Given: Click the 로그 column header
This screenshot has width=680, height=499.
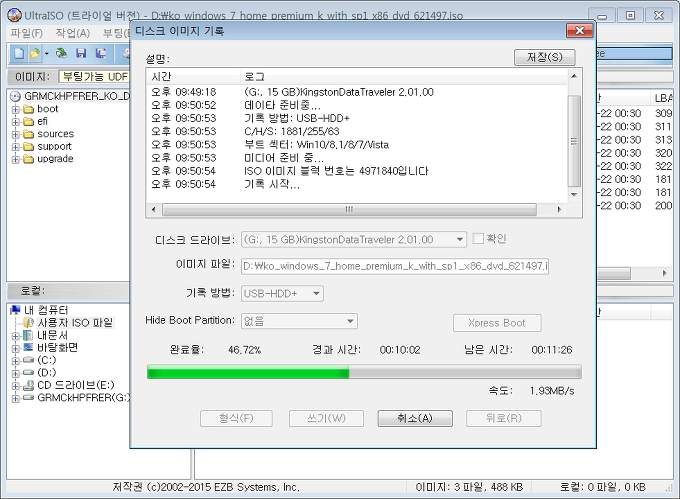Looking at the screenshot, I should click(404, 77).
